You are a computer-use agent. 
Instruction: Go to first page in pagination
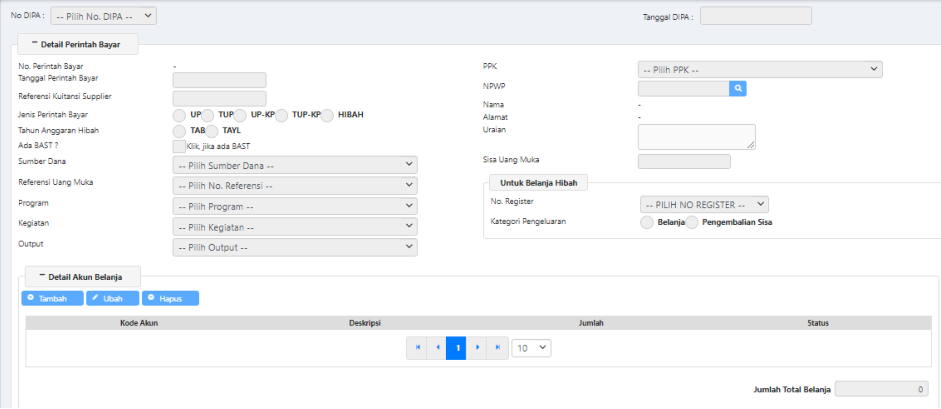417,347
